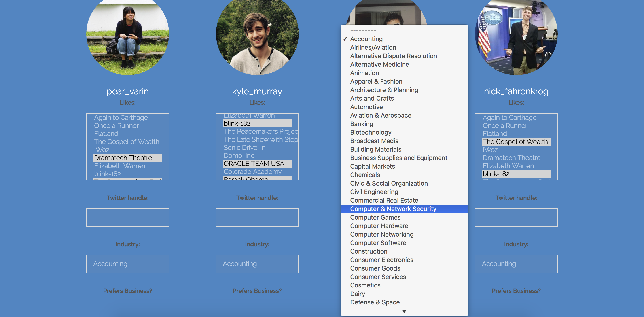Select Dramatech Theatre in pear_varin's likes
The image size is (644, 317).
pyautogui.click(x=123, y=158)
